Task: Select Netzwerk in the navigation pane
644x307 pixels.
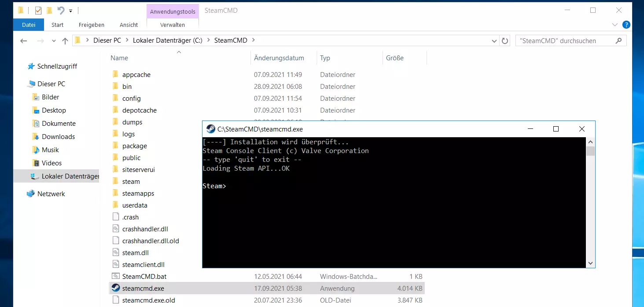Action: (51, 194)
